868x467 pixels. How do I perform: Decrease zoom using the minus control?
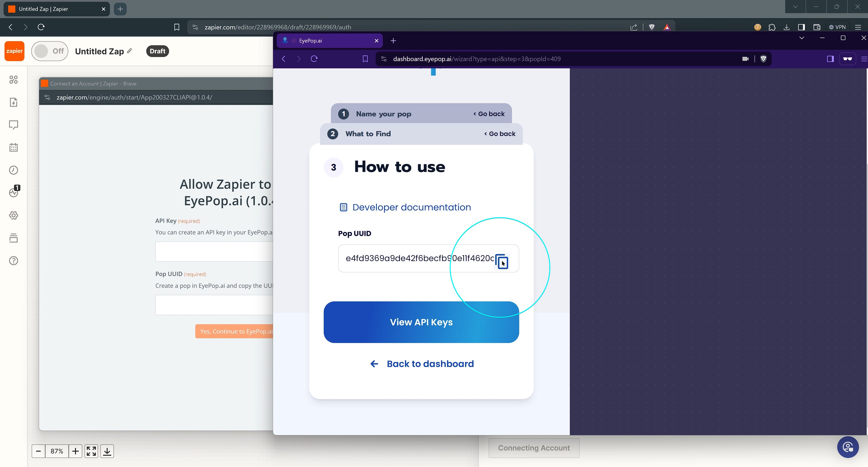[x=38, y=451]
